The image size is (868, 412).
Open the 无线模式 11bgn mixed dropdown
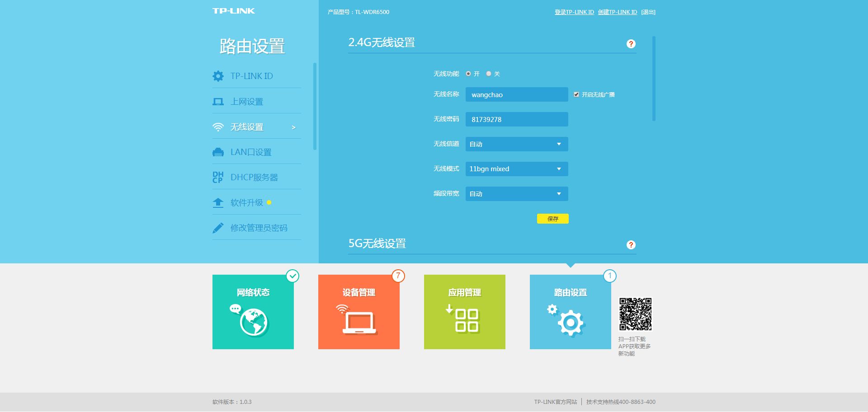click(x=517, y=169)
